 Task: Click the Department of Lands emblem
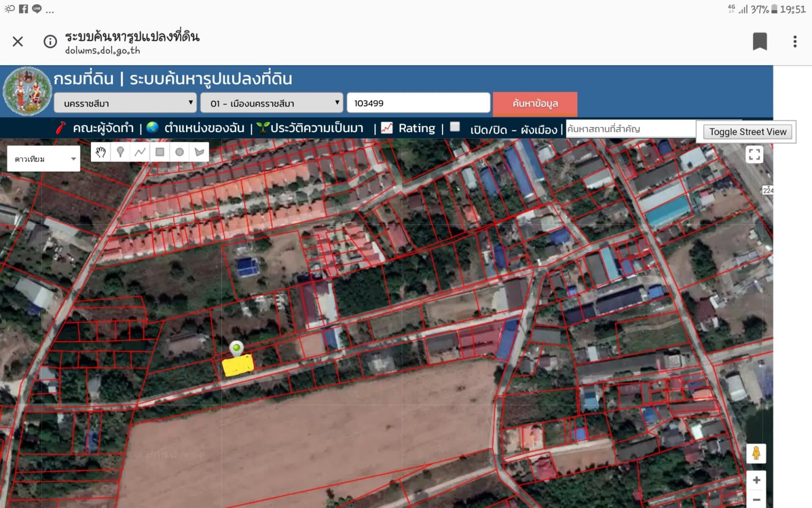click(x=27, y=91)
